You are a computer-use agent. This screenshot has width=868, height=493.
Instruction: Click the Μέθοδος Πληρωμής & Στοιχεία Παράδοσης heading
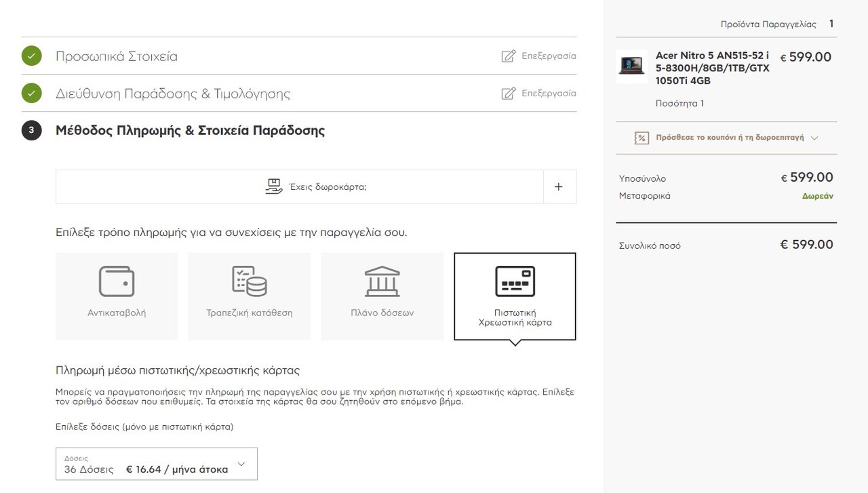(190, 130)
